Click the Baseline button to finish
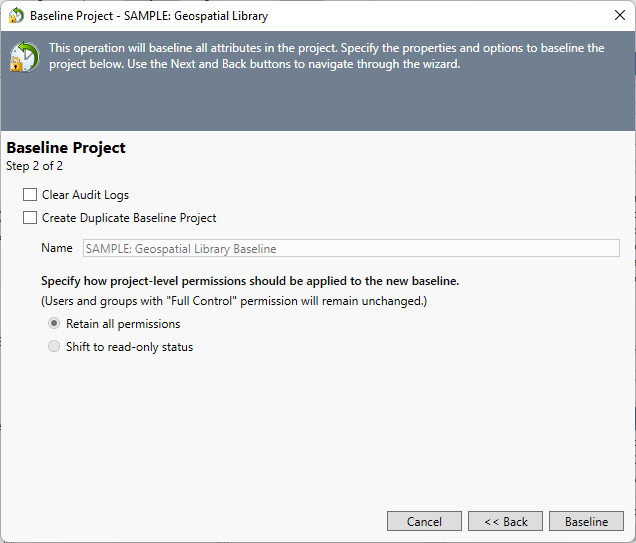Screen dimensions: 636x543 click(x=586, y=521)
